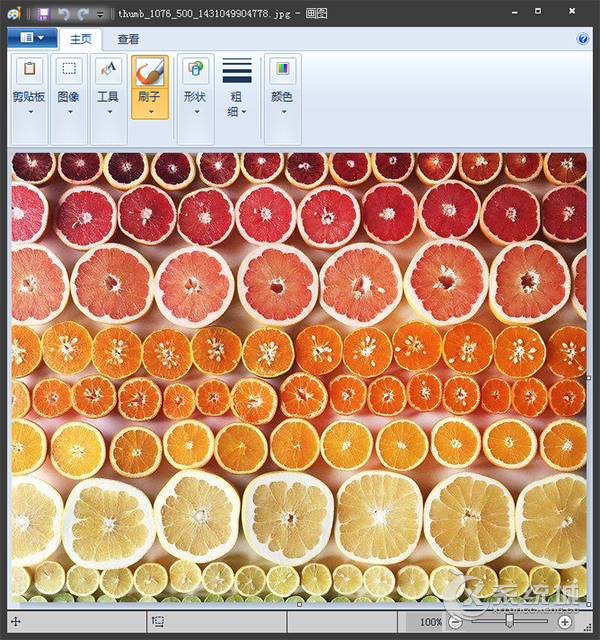Click the zoom slider handle

[x=509, y=621]
